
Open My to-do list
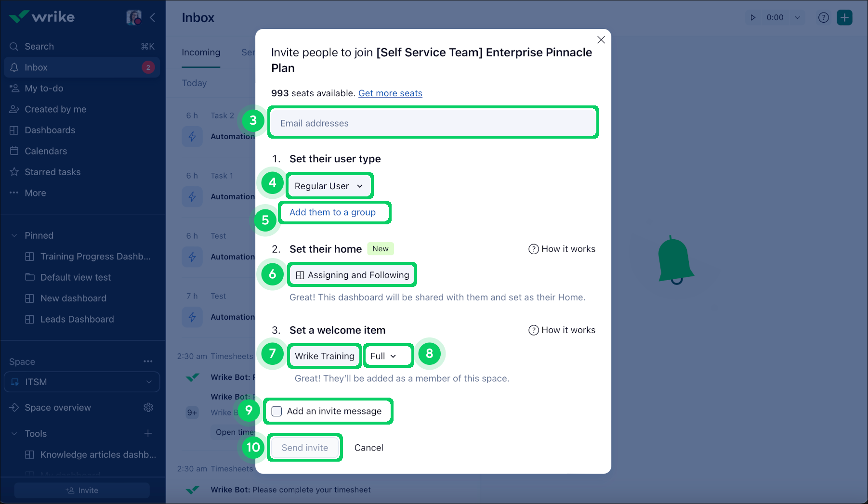(x=44, y=88)
